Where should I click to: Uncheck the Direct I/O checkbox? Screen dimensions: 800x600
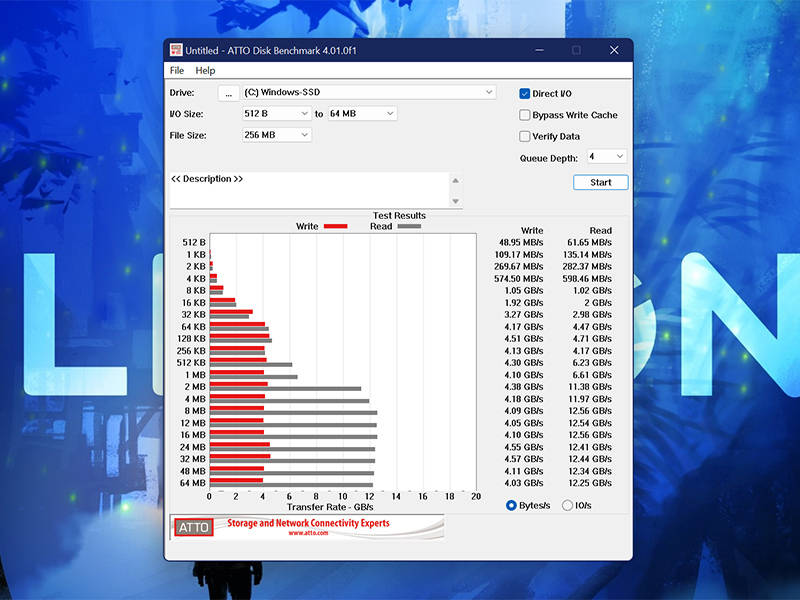[524, 93]
